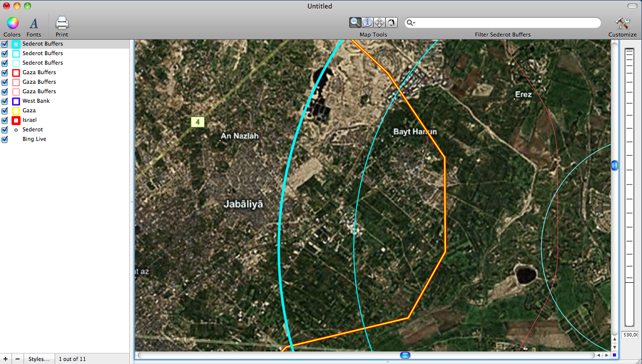Select the pan arrows map tool
642x364 pixels.
pyautogui.click(x=379, y=22)
